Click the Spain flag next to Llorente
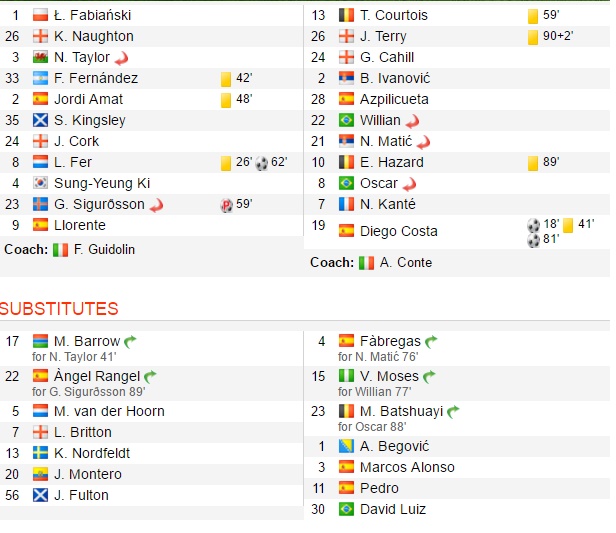 pos(41,226)
